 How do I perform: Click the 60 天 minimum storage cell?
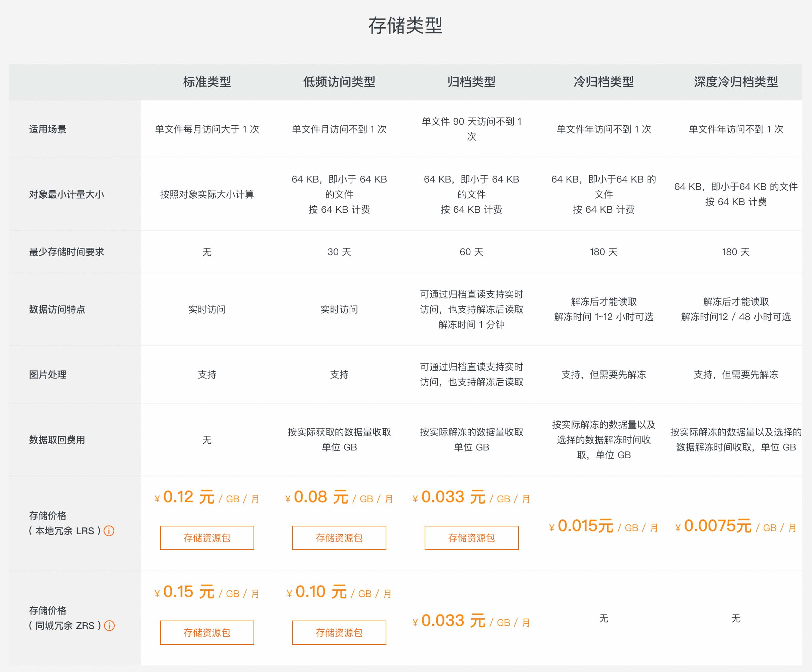tap(471, 252)
